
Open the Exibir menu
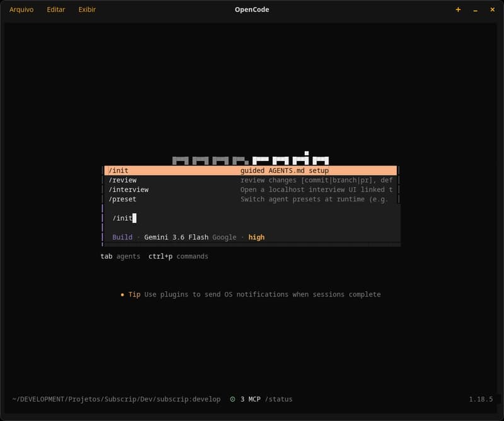pos(87,9)
